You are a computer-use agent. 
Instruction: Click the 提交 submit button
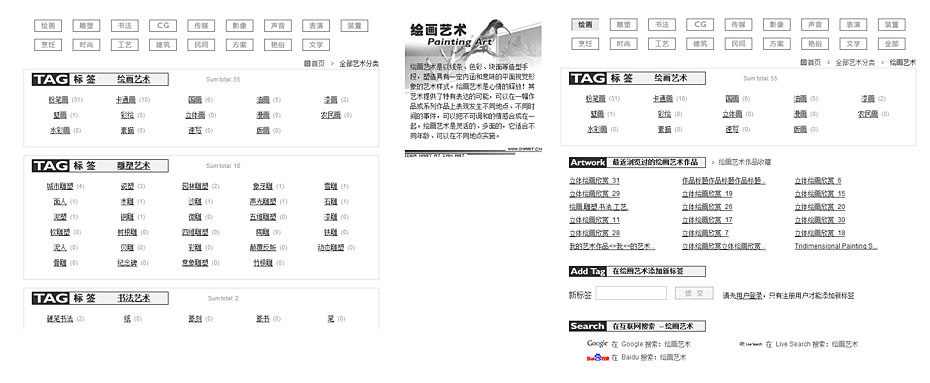[694, 293]
